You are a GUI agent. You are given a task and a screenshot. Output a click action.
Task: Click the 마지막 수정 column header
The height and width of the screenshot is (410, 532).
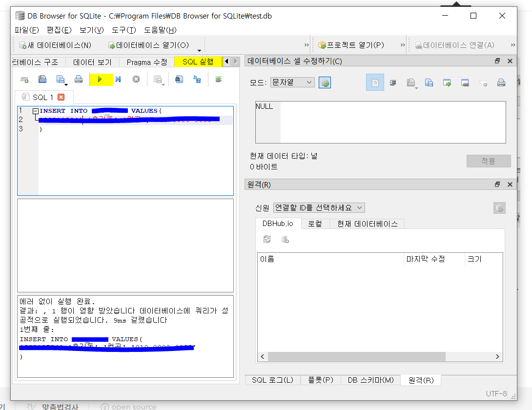(434, 259)
